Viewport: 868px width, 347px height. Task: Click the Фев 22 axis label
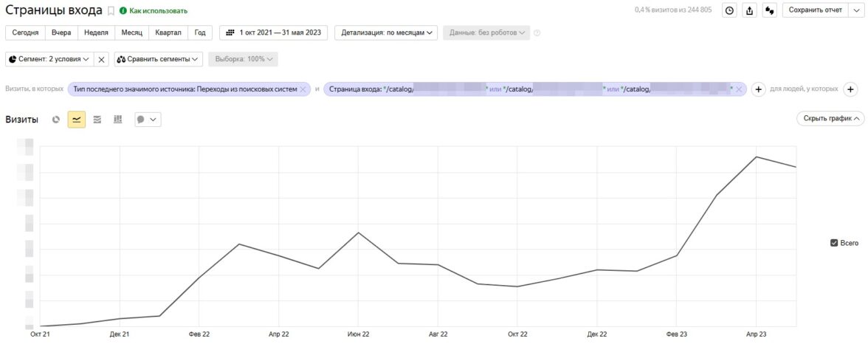[x=199, y=334]
